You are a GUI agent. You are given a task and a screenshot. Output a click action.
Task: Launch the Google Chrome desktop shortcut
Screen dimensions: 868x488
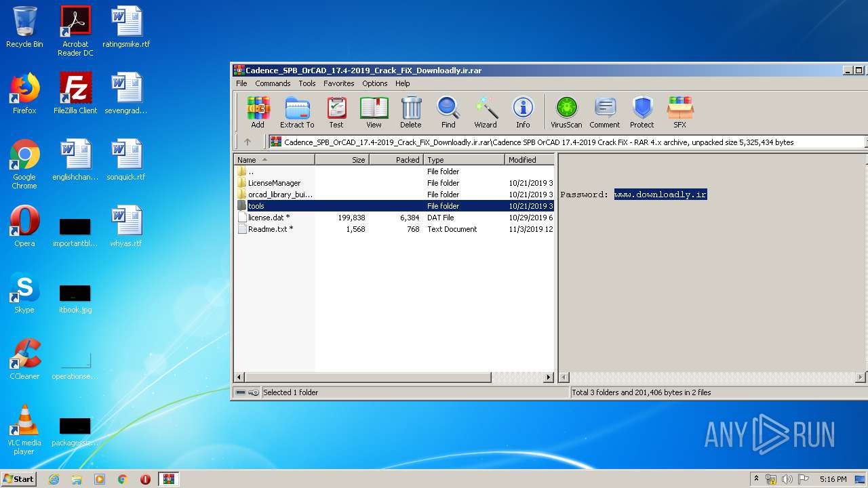click(x=24, y=164)
